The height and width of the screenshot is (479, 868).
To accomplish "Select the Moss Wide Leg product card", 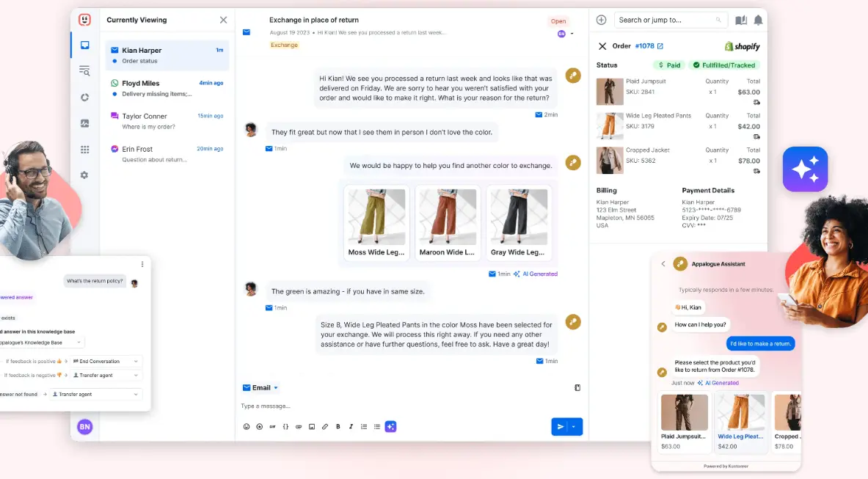I will (x=376, y=223).
